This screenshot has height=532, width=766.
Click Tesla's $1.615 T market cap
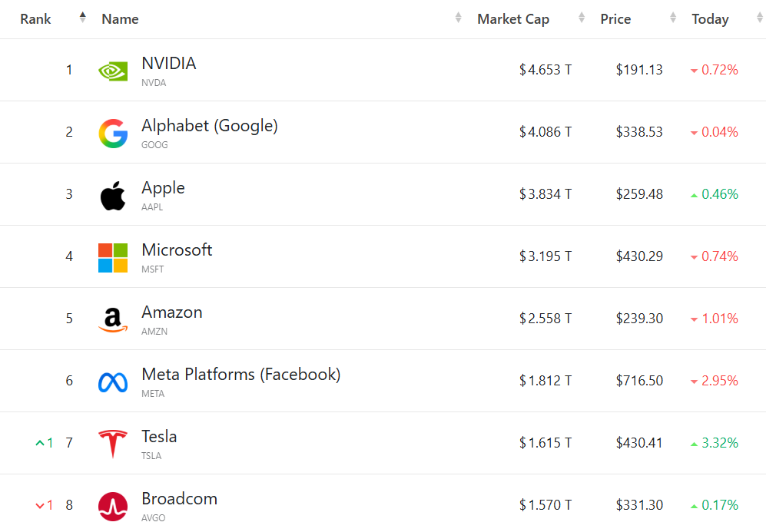(x=545, y=444)
